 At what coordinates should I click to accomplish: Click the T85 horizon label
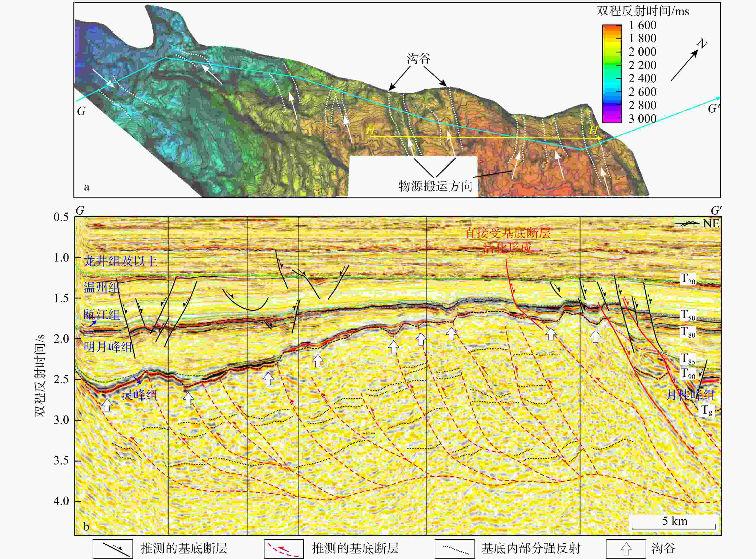pyautogui.click(x=688, y=359)
